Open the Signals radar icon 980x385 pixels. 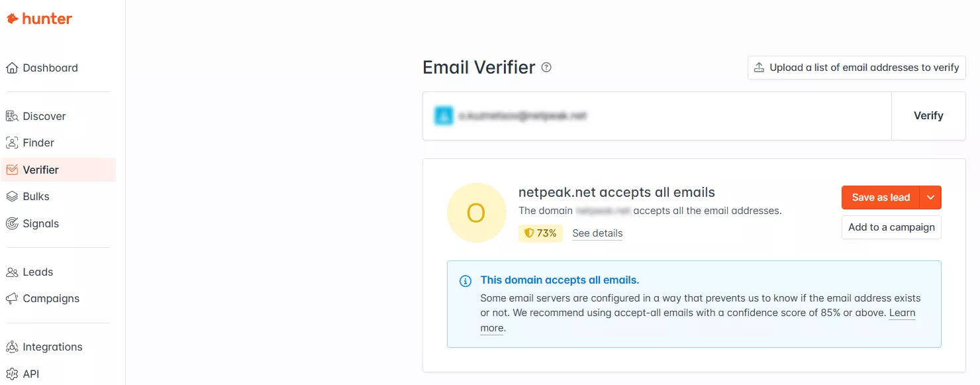[x=12, y=223]
